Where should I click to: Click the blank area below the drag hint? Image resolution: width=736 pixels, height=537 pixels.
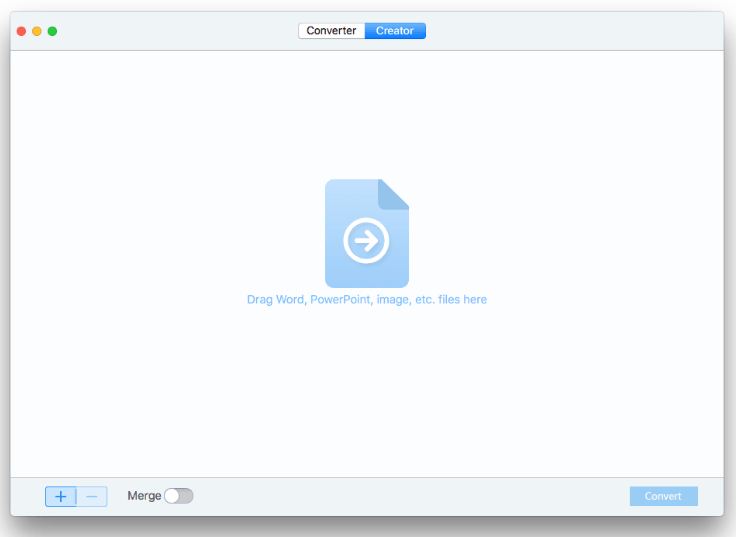pyautogui.click(x=366, y=390)
